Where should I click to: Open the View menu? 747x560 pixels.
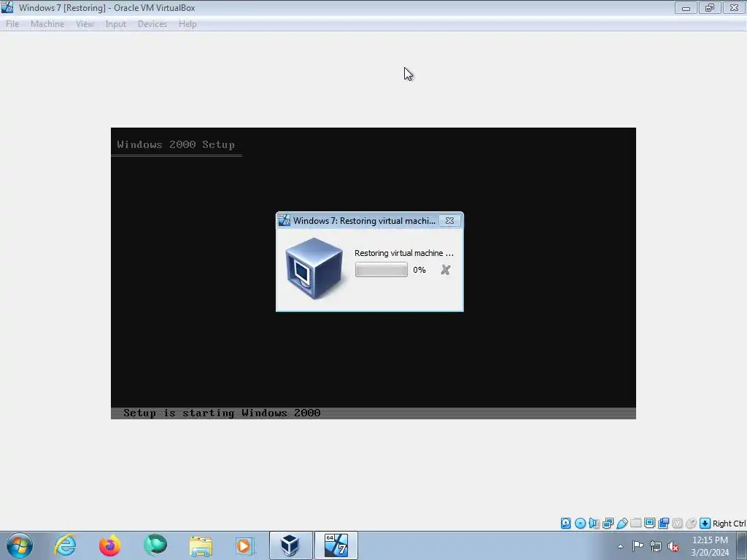click(85, 24)
